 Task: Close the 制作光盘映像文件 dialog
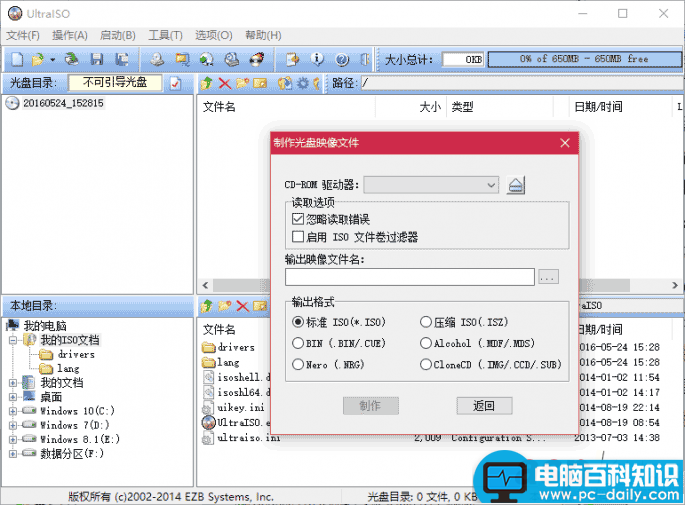[x=565, y=143]
